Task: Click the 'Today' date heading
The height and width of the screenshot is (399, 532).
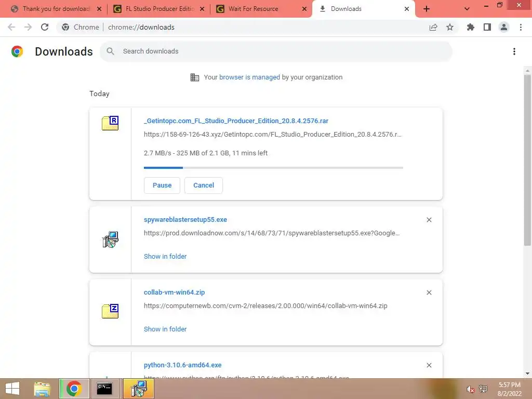Action: (99, 94)
